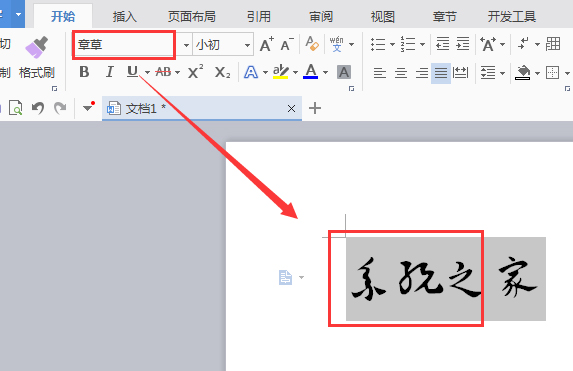Expand the numbered list style dropdown arrow
Image resolution: width=573 pixels, height=371 pixels.
point(422,45)
